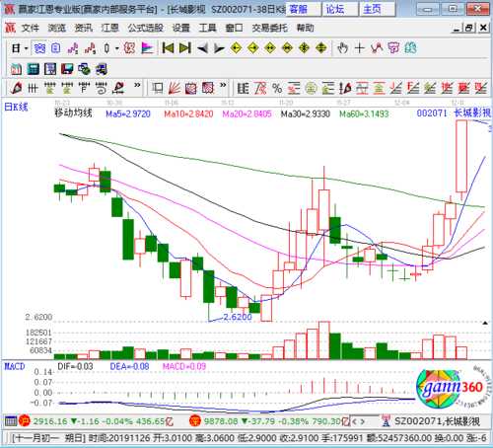Select the hand pan tool
The width and height of the screenshot is (493, 448).
coord(342,48)
